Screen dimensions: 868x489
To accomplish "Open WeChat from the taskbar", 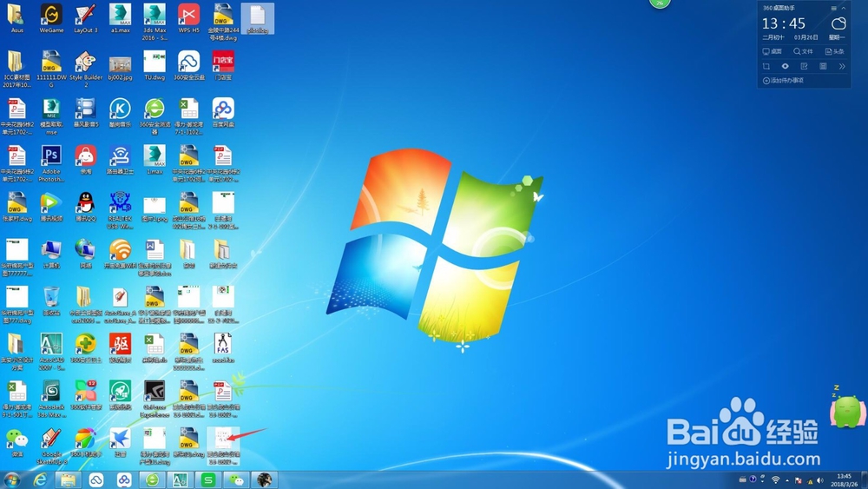I will [236, 479].
